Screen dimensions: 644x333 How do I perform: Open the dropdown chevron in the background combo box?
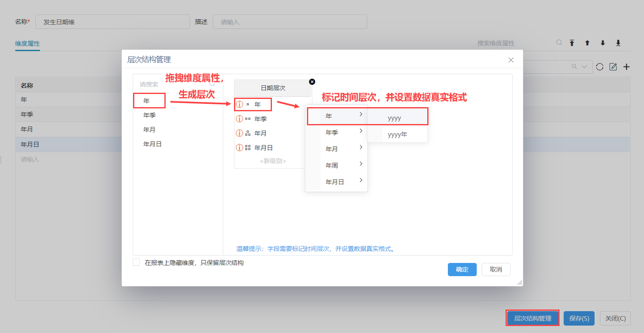(584, 66)
